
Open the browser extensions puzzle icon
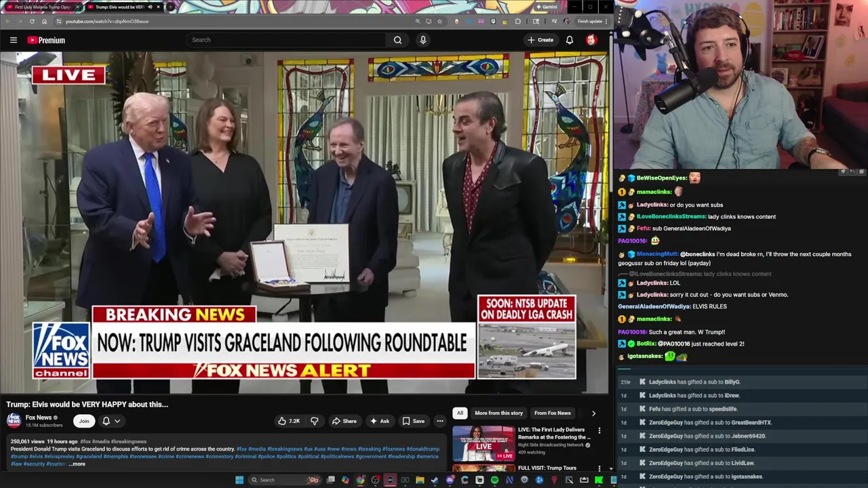tap(518, 21)
